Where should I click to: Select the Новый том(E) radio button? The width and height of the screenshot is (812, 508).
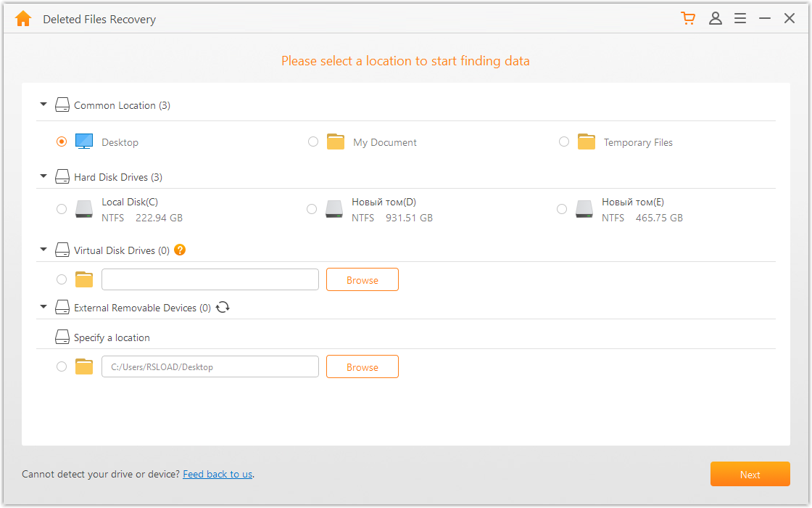coord(562,209)
